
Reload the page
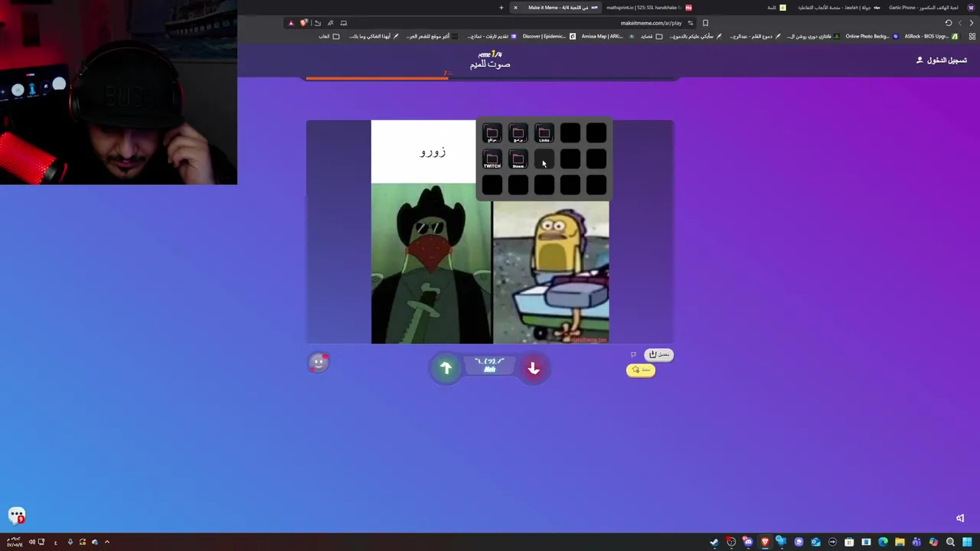(x=949, y=23)
